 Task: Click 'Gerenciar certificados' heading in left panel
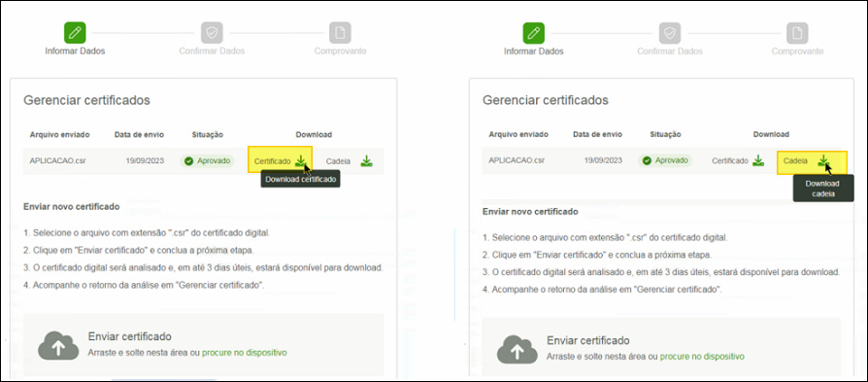(87, 100)
